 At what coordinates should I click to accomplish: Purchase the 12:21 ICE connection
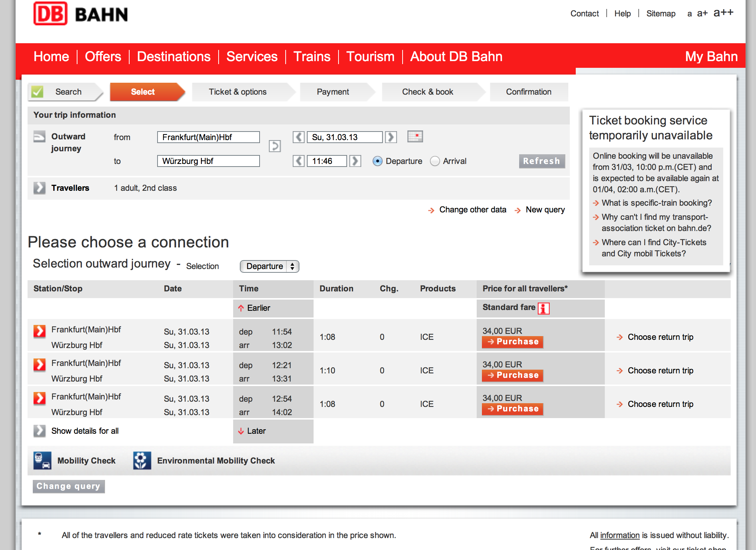pyautogui.click(x=512, y=375)
